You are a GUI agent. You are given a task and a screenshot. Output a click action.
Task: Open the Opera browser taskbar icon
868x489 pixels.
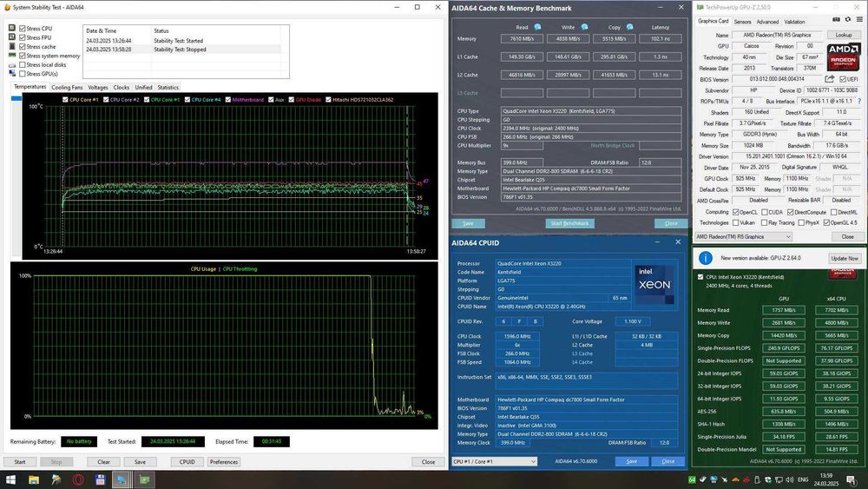pos(78,479)
